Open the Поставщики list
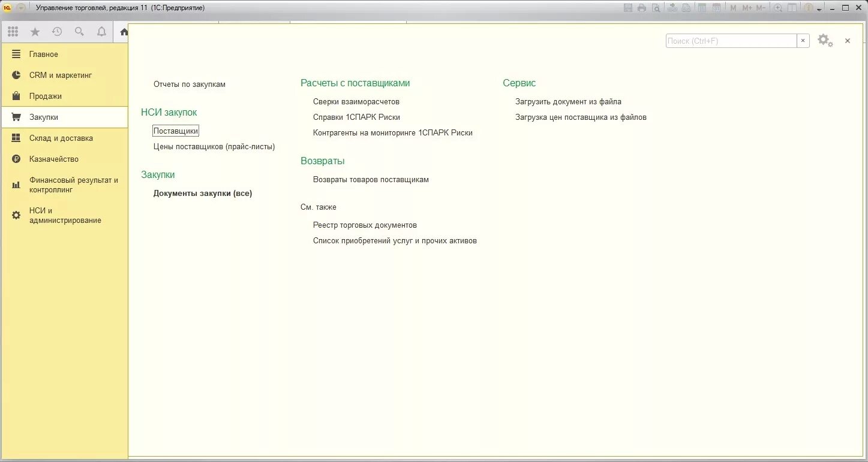 pyautogui.click(x=176, y=131)
